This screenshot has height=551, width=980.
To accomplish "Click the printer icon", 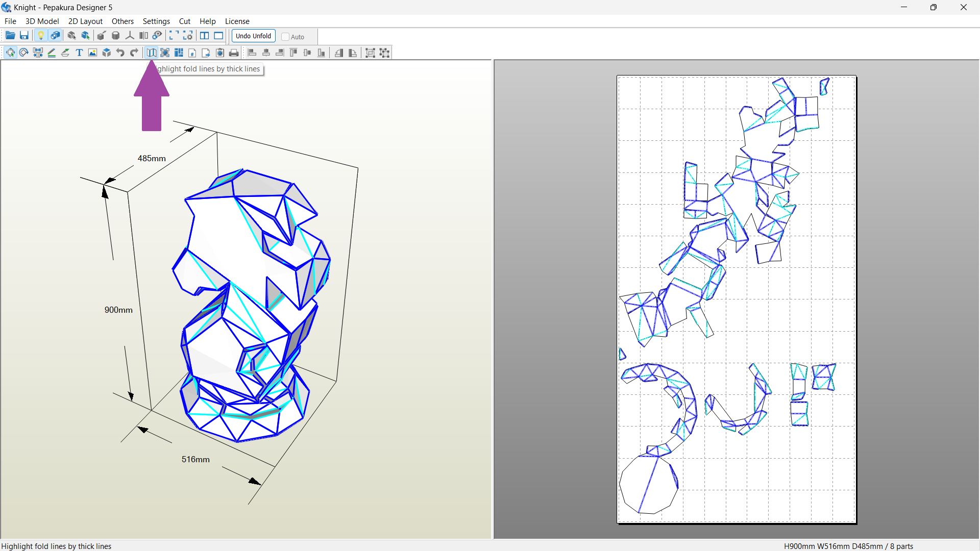I will [x=234, y=53].
